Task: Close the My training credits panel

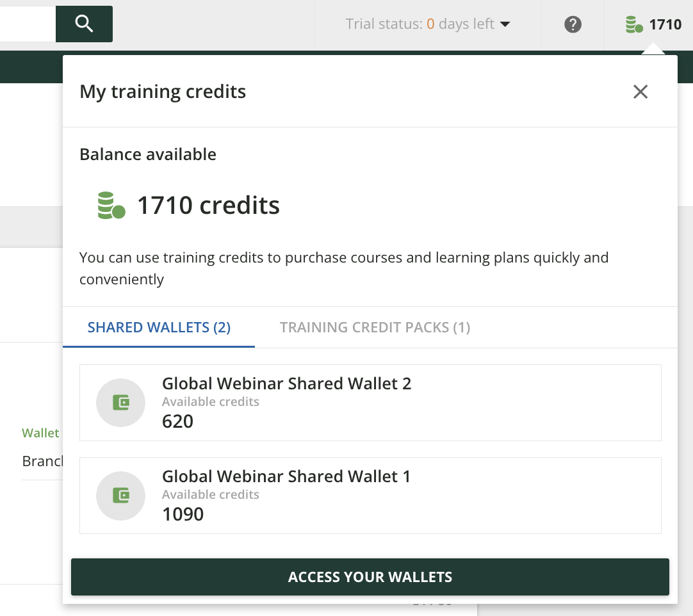Action: coord(640,92)
